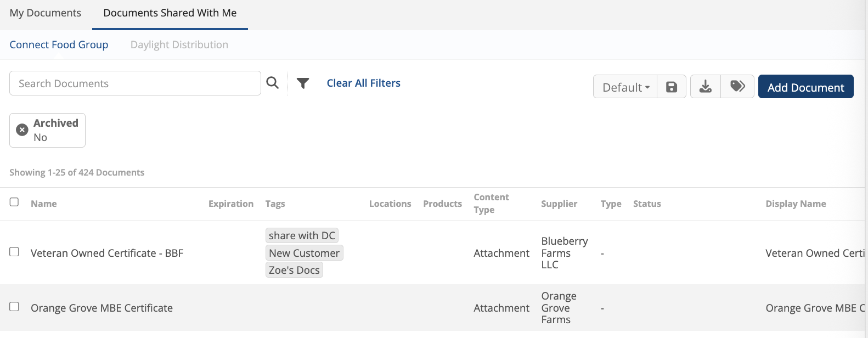The width and height of the screenshot is (868, 338).
Task: Toggle the select-all documents checkbox
Action: click(14, 202)
